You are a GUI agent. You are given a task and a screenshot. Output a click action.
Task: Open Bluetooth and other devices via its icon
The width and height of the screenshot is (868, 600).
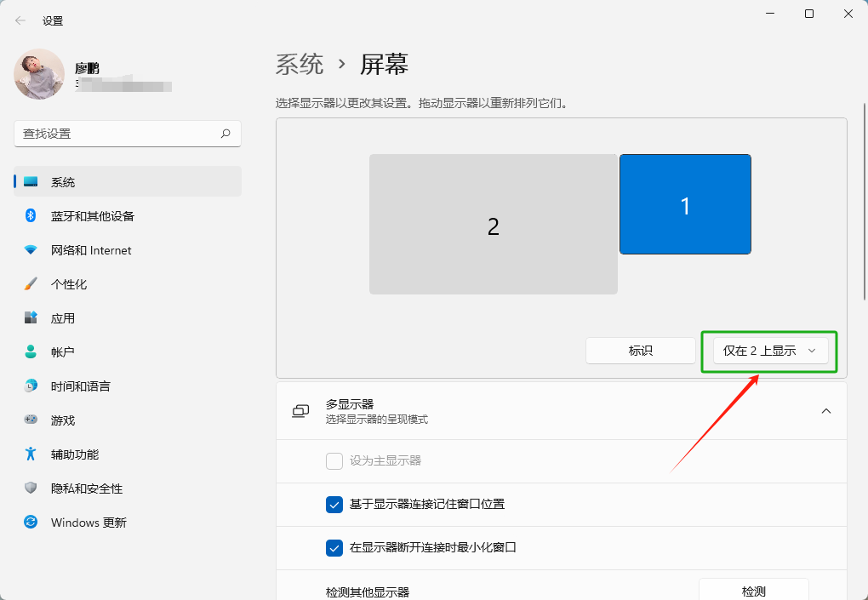(x=31, y=215)
